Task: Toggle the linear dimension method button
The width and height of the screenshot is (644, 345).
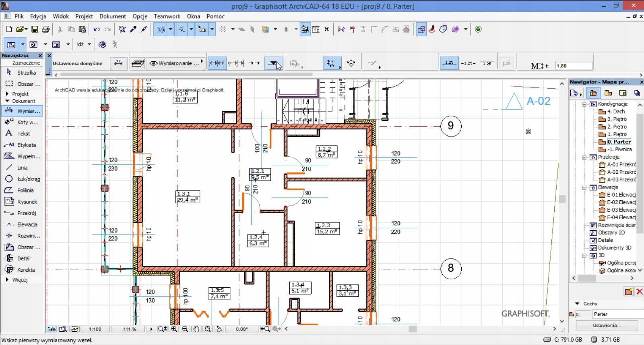Action: [x=217, y=63]
